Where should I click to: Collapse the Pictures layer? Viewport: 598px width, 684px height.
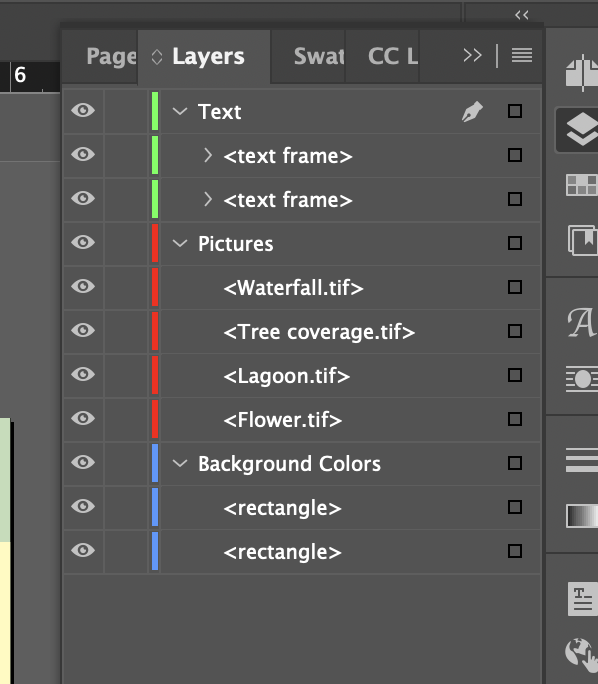click(x=180, y=243)
